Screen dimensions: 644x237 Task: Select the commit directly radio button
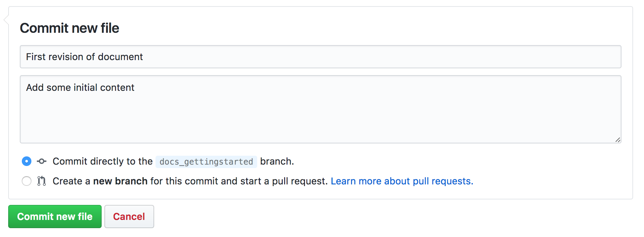coord(27,161)
